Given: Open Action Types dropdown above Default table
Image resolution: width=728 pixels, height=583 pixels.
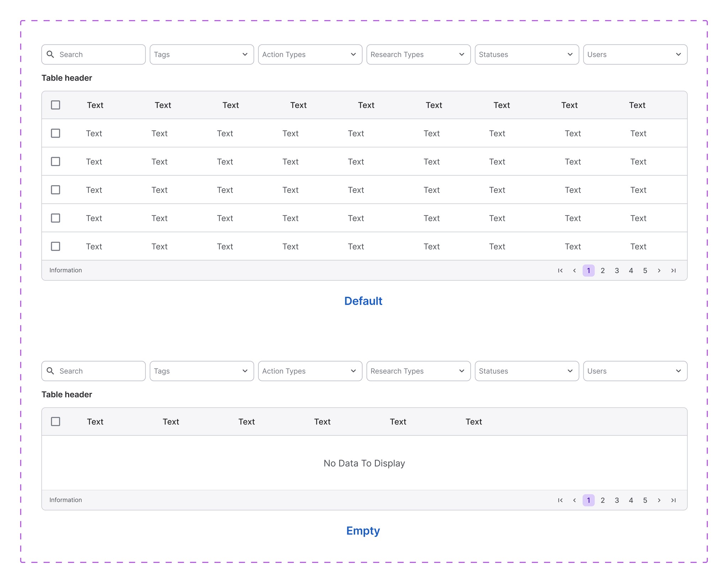Looking at the screenshot, I should point(310,54).
